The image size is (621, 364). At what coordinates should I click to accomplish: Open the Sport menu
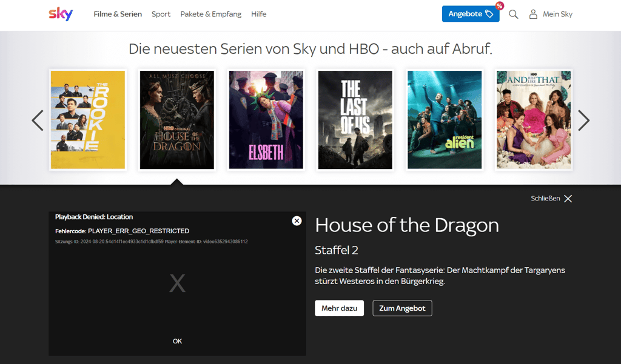(161, 15)
